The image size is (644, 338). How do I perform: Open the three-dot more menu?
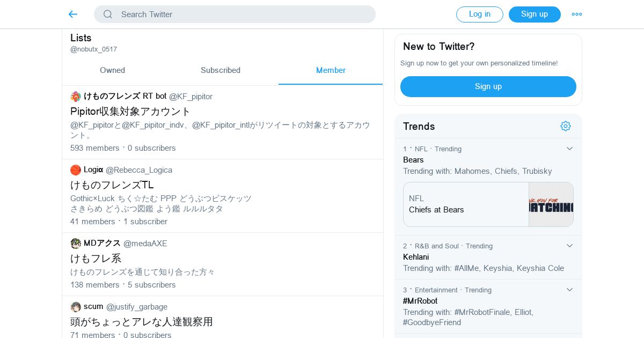(x=577, y=14)
